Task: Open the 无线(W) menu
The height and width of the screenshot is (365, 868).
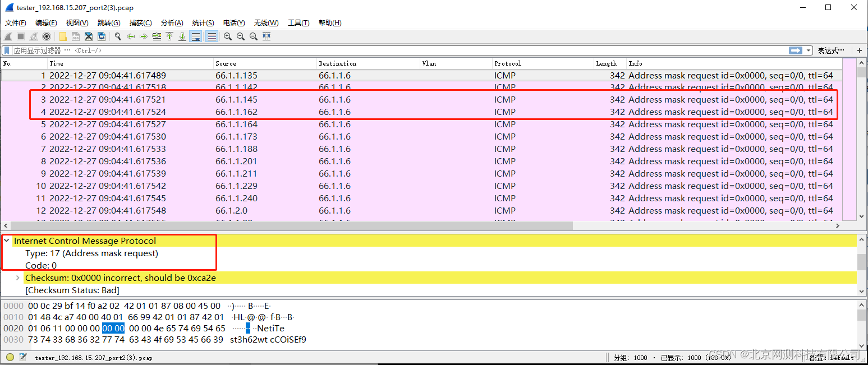Action: click(x=266, y=23)
